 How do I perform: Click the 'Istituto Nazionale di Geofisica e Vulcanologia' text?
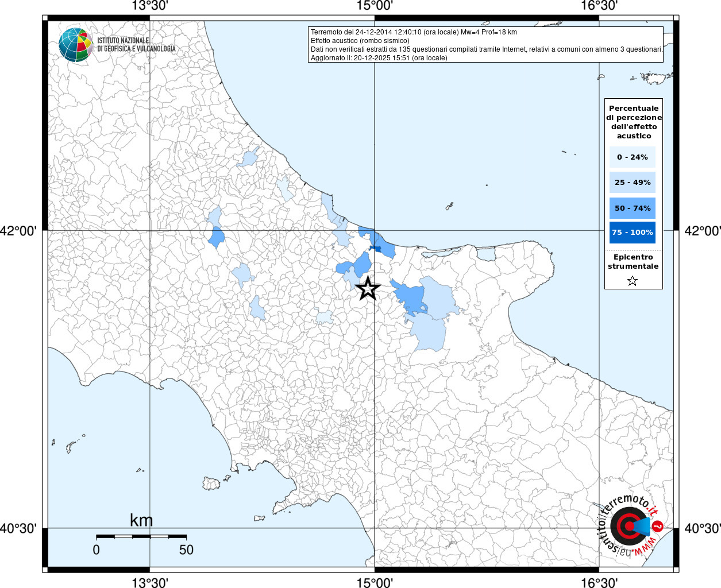click(136, 45)
